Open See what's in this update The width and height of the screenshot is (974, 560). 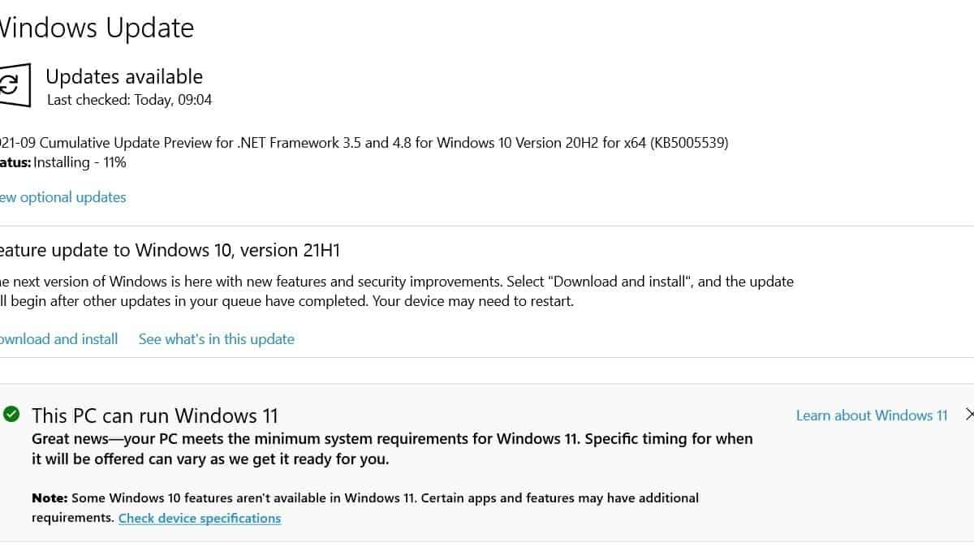coord(216,339)
